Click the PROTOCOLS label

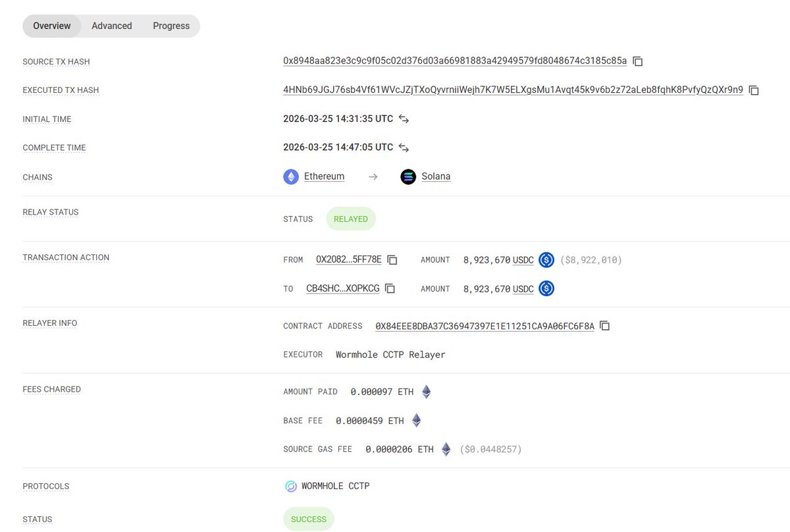pyautogui.click(x=46, y=487)
